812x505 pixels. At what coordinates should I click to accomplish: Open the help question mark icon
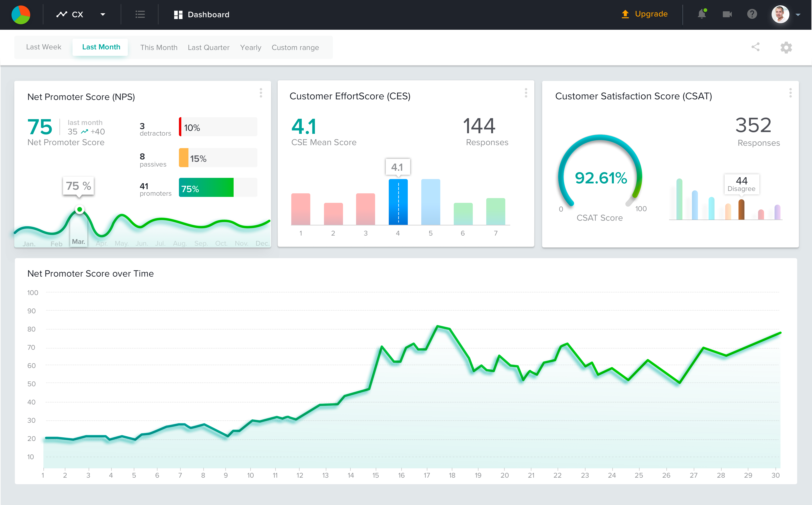(x=752, y=14)
